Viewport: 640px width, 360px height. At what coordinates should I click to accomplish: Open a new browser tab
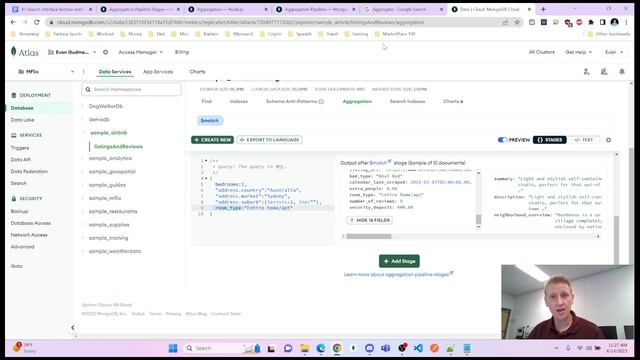click(x=543, y=9)
